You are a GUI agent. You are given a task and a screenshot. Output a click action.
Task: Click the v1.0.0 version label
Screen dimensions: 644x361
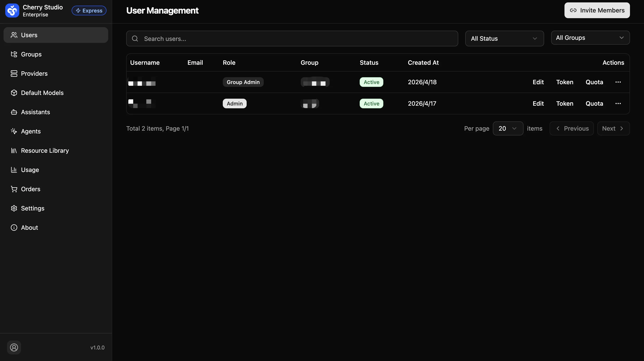click(97, 347)
